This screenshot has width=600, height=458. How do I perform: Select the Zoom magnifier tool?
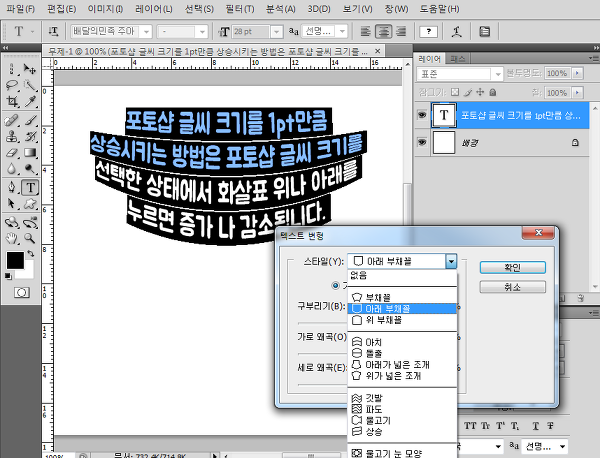(30, 238)
